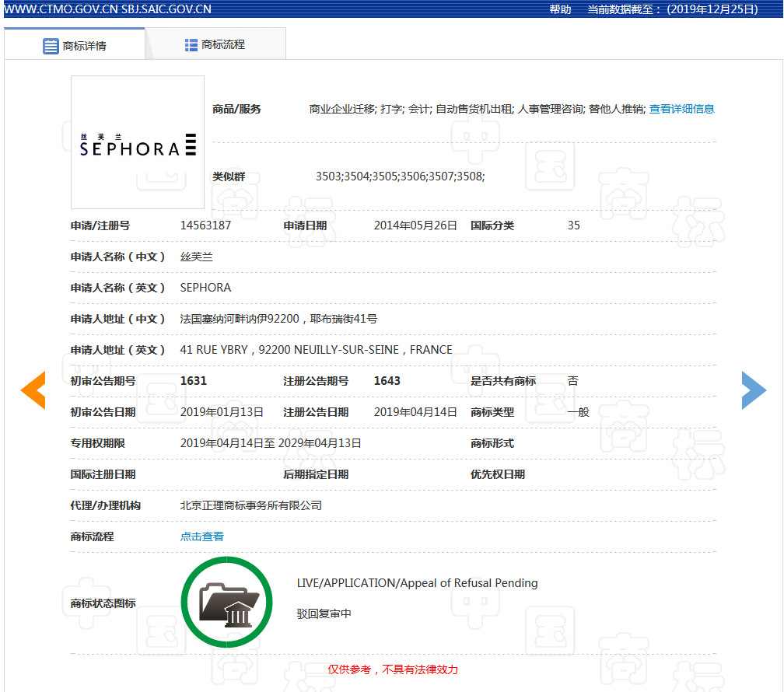Image resolution: width=784 pixels, height=692 pixels.
Task: Select applicant English name SEPHORA text
Action: 205,288
